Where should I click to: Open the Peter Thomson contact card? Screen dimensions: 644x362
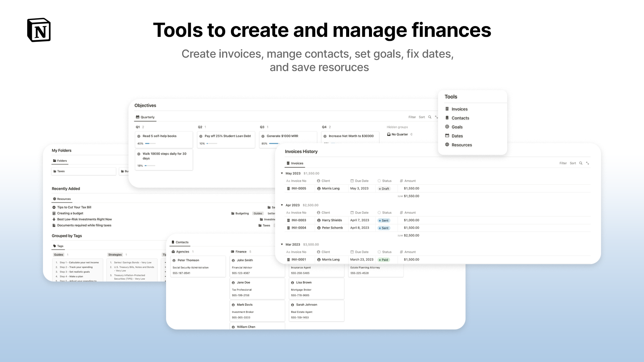point(188,260)
